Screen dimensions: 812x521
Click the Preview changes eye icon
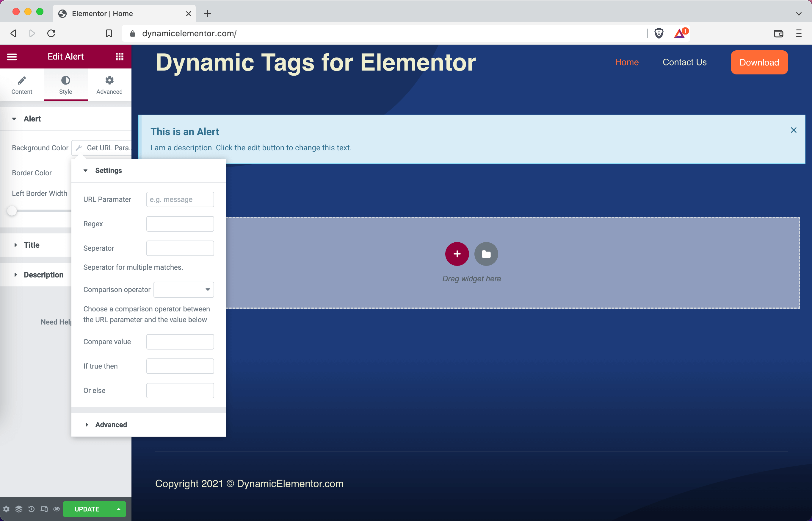click(x=57, y=509)
